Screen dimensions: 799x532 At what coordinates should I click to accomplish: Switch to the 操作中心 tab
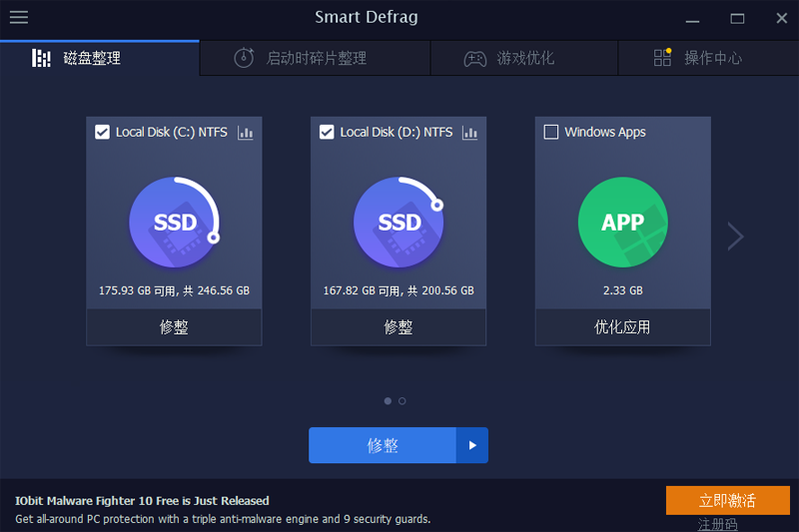click(x=699, y=58)
